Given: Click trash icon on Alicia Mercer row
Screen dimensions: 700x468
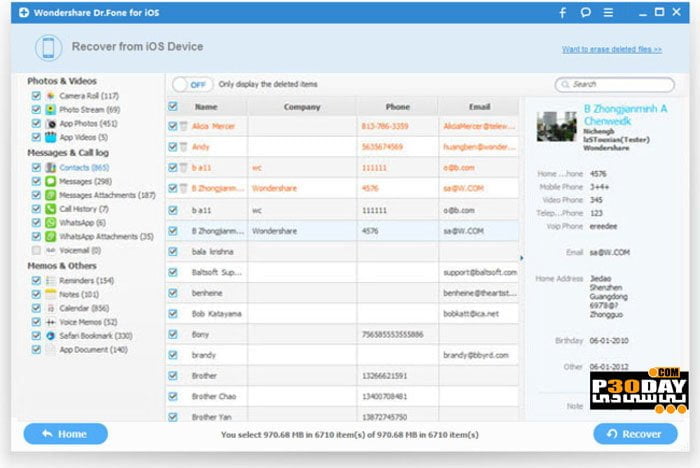Looking at the screenshot, I should 183,126.
